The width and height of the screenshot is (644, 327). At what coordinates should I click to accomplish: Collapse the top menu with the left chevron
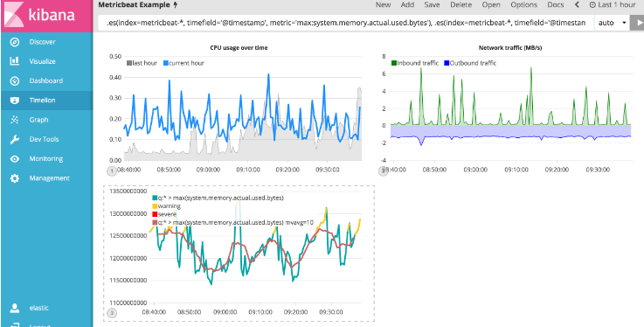click(x=577, y=5)
